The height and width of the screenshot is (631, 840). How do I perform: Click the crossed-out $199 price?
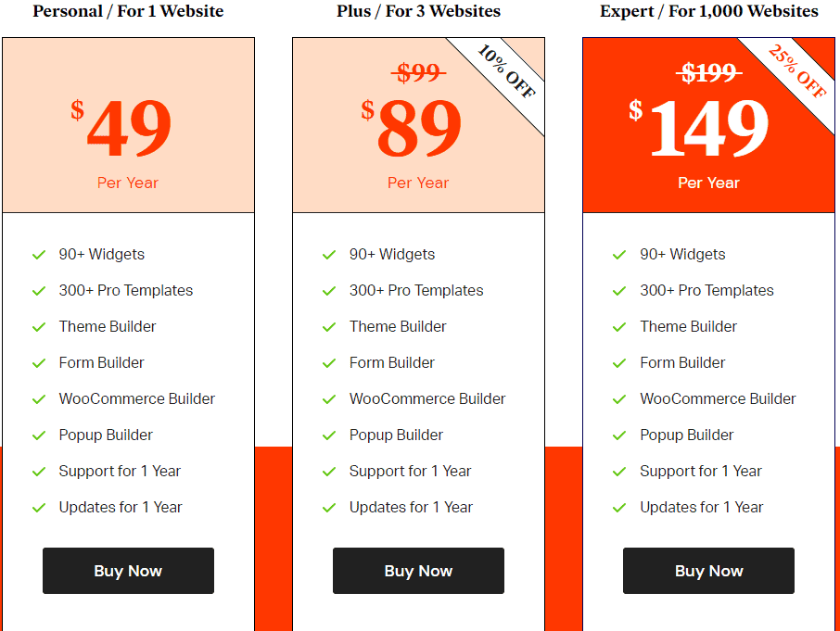pos(708,72)
